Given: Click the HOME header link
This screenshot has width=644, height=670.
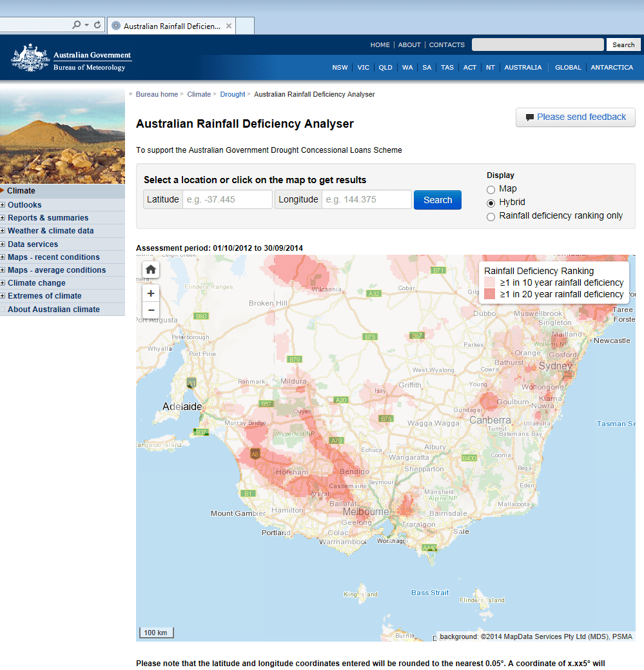Looking at the screenshot, I should [x=380, y=45].
